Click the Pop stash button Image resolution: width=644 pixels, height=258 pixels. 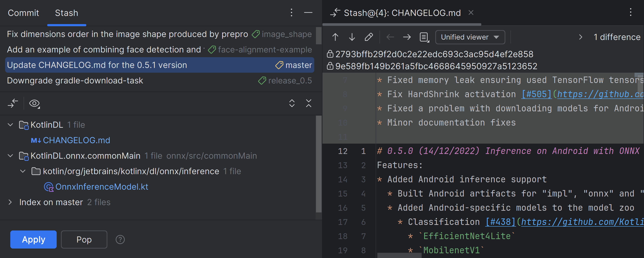pyautogui.click(x=83, y=239)
